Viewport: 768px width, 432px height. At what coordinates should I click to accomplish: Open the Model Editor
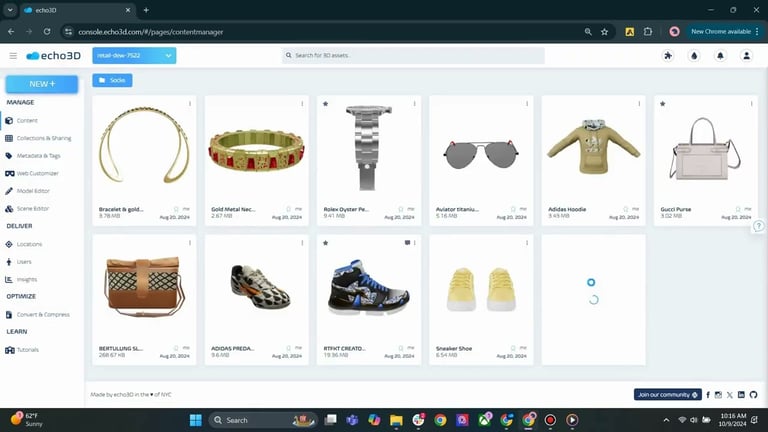pyautogui.click(x=27, y=191)
